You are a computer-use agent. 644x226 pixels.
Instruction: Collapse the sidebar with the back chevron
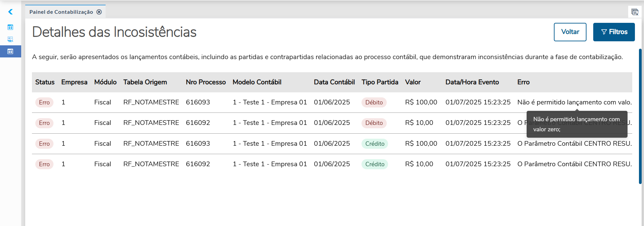(x=10, y=12)
